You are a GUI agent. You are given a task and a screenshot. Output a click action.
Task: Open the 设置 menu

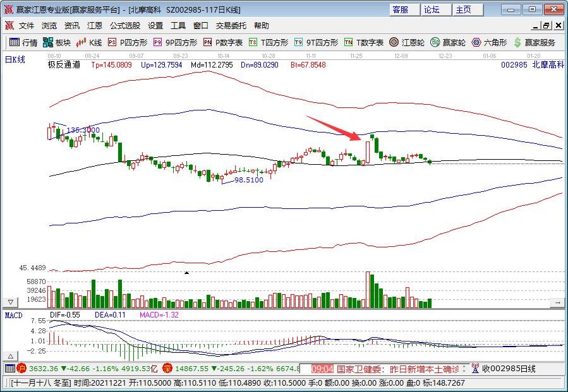pyautogui.click(x=155, y=26)
